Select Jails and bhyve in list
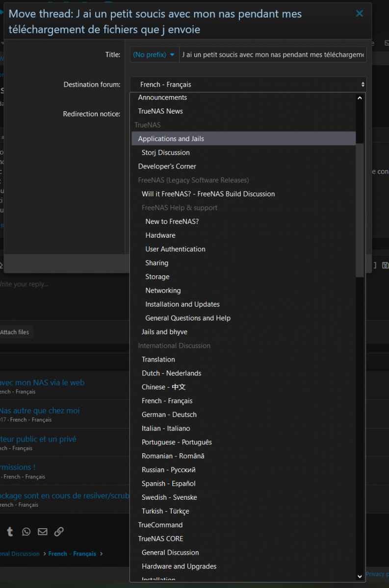Screen dimensions: 389x588 tap(164, 332)
